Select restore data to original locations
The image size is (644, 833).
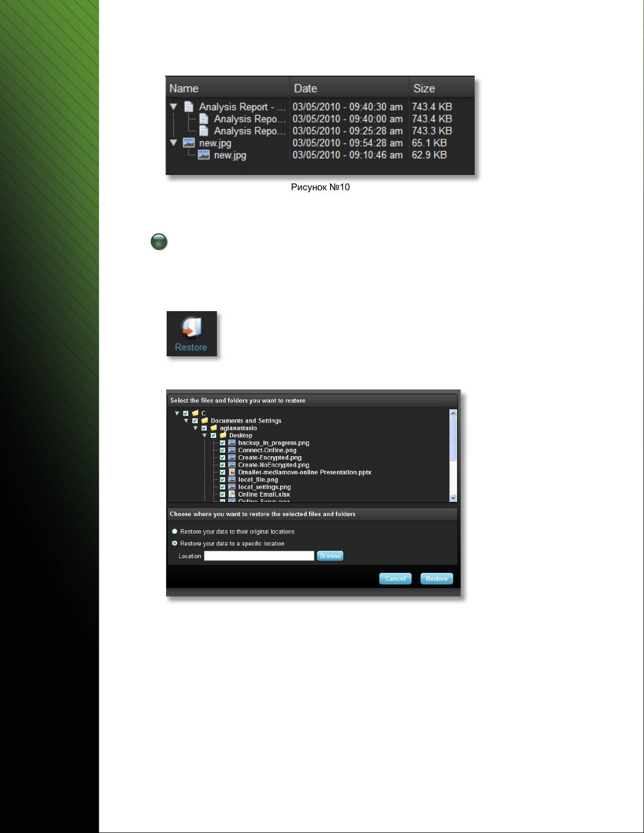175,532
